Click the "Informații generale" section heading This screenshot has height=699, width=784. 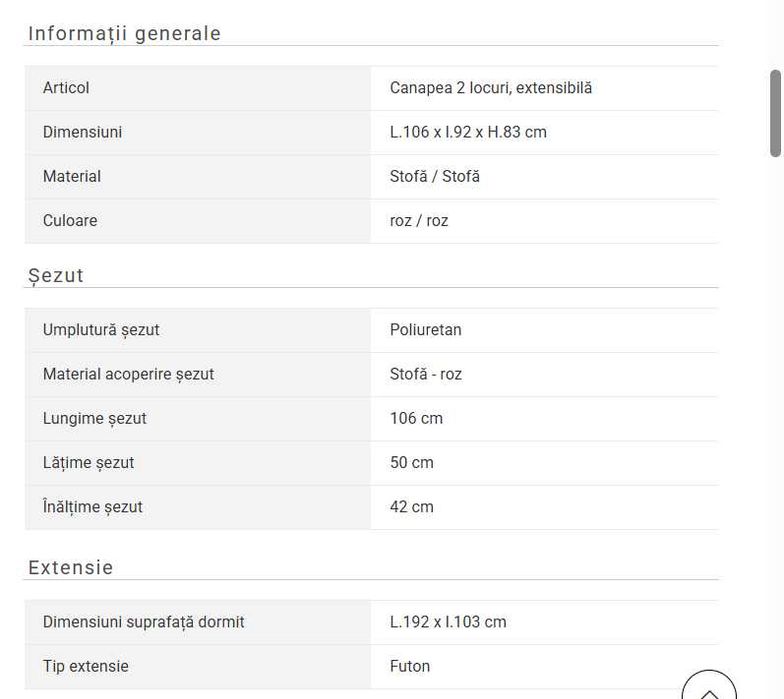(125, 34)
